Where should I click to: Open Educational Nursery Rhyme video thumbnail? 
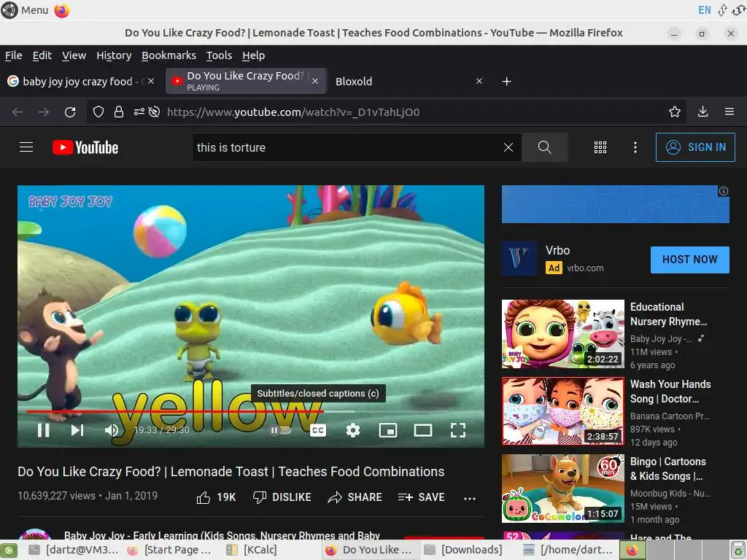562,334
